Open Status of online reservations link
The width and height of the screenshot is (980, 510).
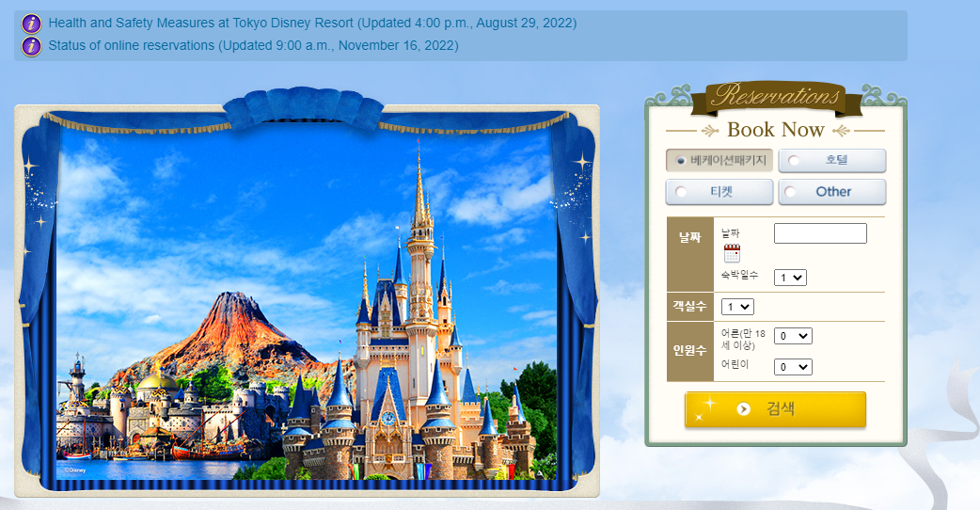pos(253,45)
